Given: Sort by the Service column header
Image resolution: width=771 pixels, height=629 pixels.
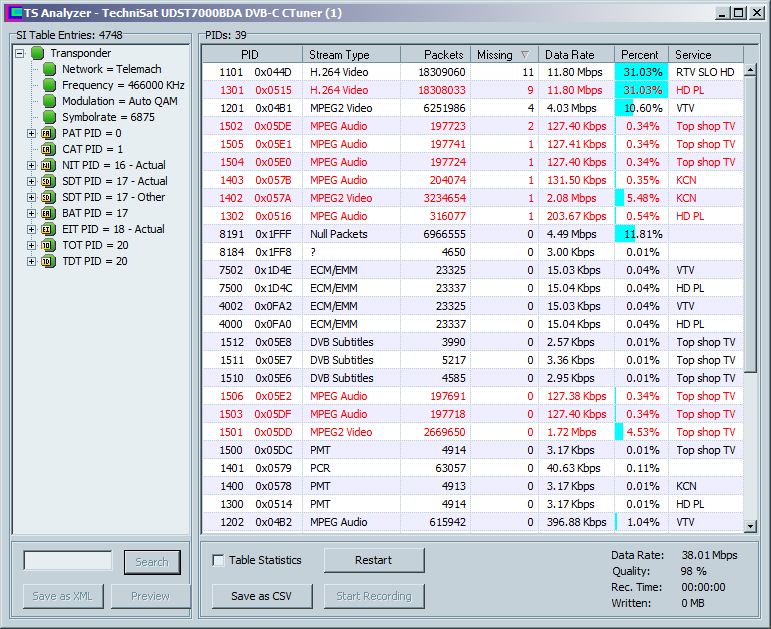Looking at the screenshot, I should 706,55.
